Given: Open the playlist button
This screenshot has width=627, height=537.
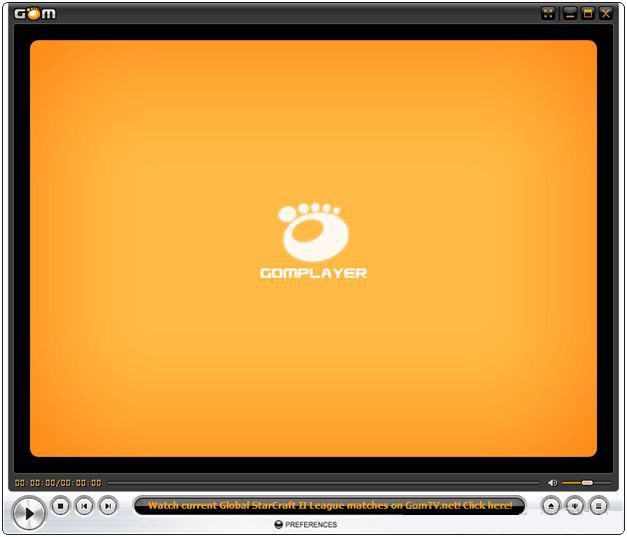Looking at the screenshot, I should click(599, 506).
